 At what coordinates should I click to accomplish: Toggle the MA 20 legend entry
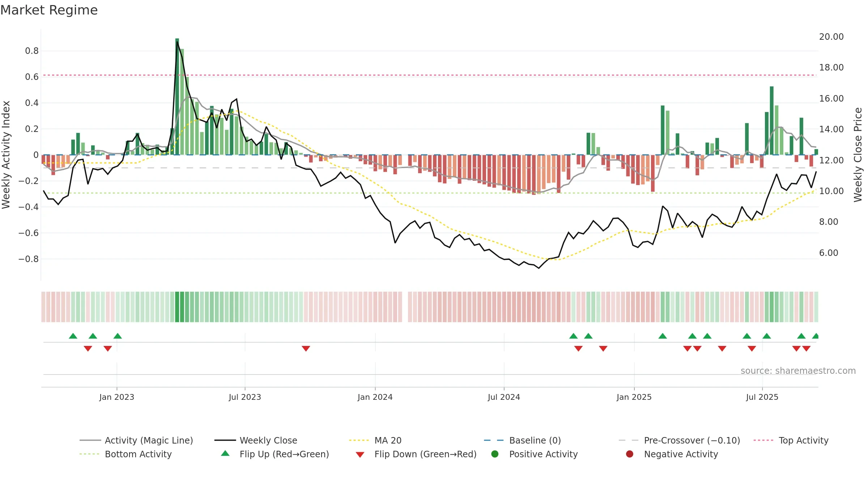pyautogui.click(x=375, y=440)
